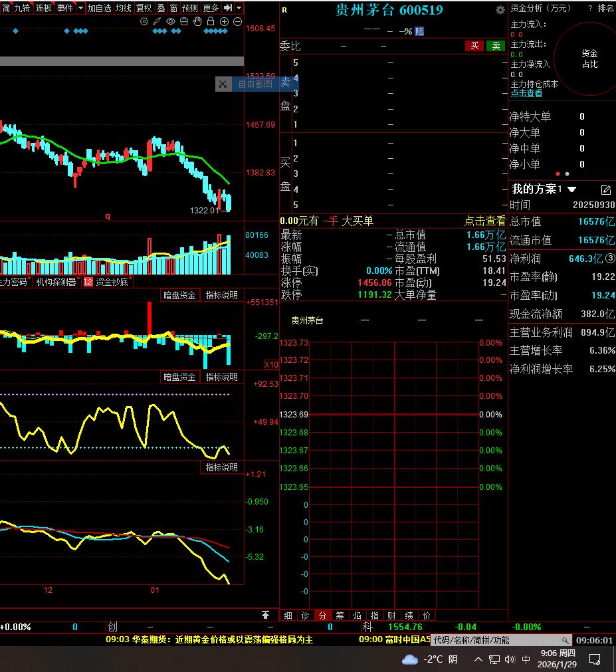Click the X10 scale label
The image size is (616, 672).
(x=271, y=364)
